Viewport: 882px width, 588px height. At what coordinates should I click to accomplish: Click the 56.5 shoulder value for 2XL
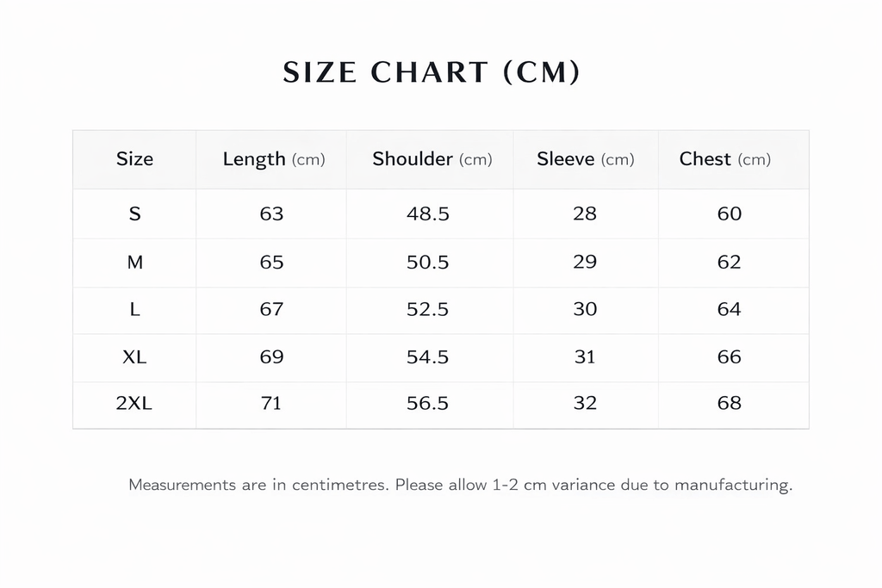click(x=428, y=403)
